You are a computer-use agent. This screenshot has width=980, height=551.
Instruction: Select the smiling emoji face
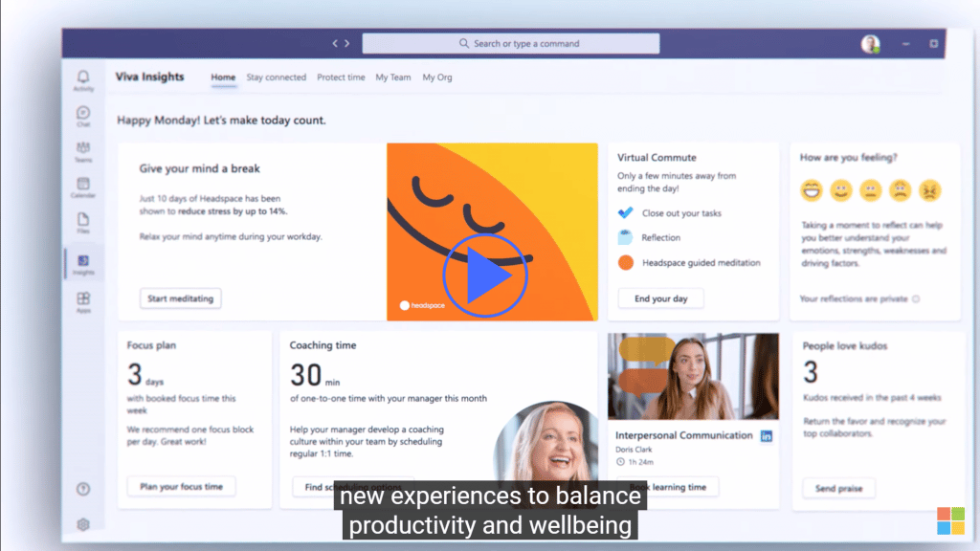click(840, 190)
